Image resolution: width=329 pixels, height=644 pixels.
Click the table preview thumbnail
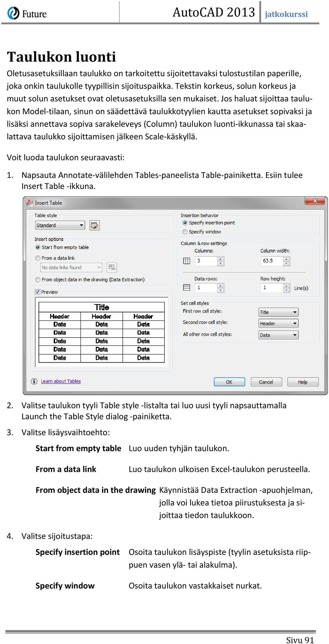tap(102, 332)
